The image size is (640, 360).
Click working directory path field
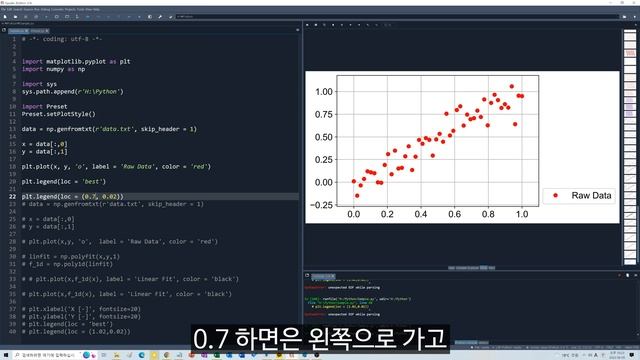(397, 17)
